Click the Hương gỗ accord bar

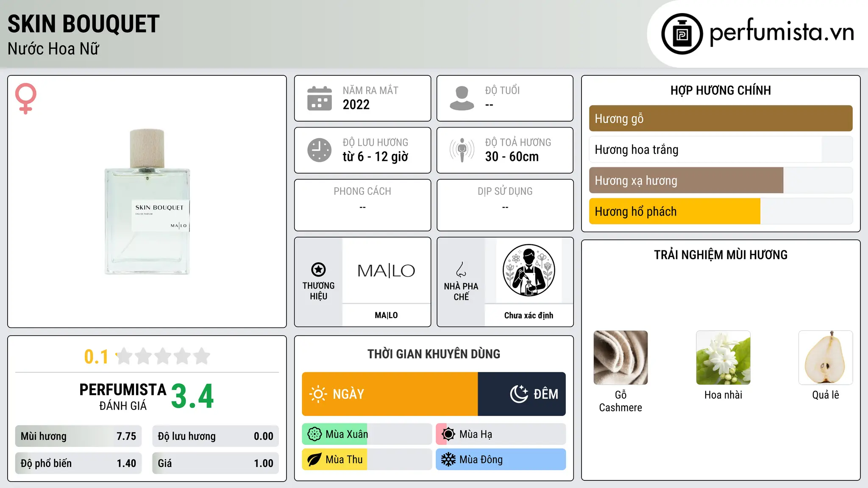coord(721,119)
